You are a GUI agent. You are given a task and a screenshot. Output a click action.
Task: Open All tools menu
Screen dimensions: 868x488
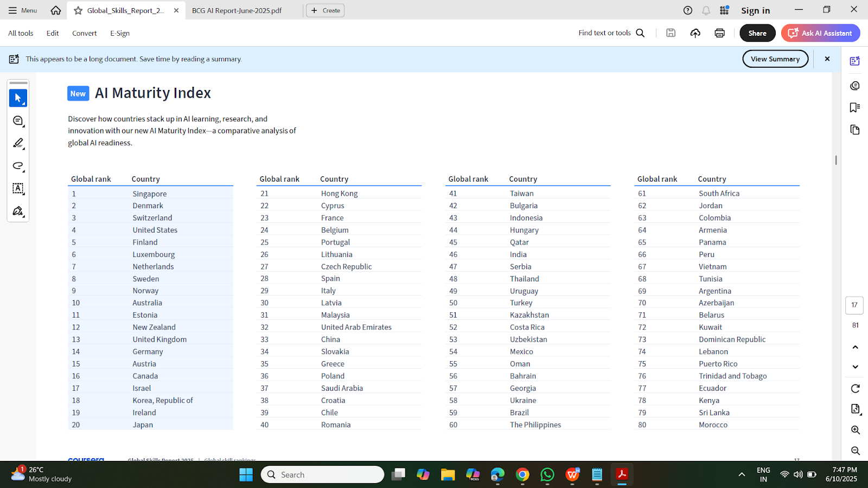point(21,33)
